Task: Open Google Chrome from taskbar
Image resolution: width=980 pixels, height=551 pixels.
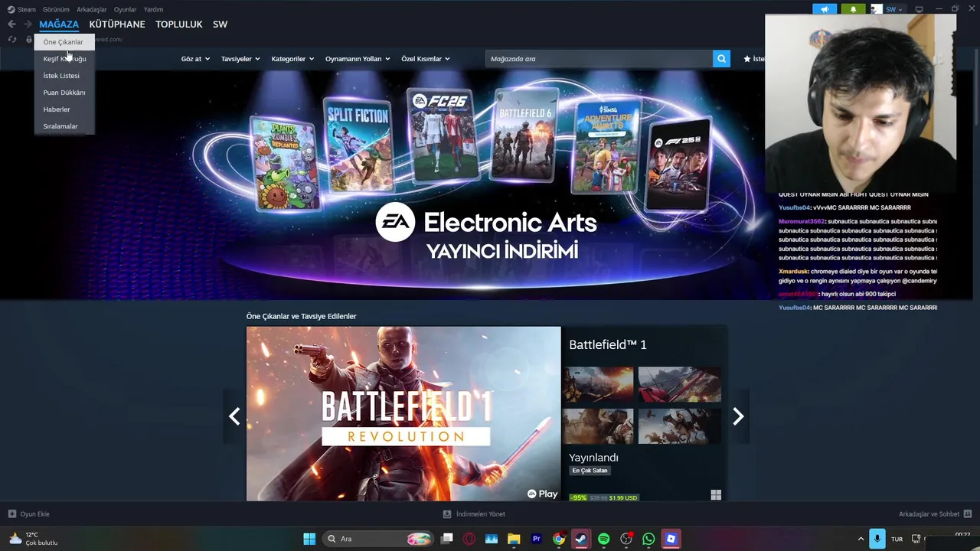Action: point(559,539)
